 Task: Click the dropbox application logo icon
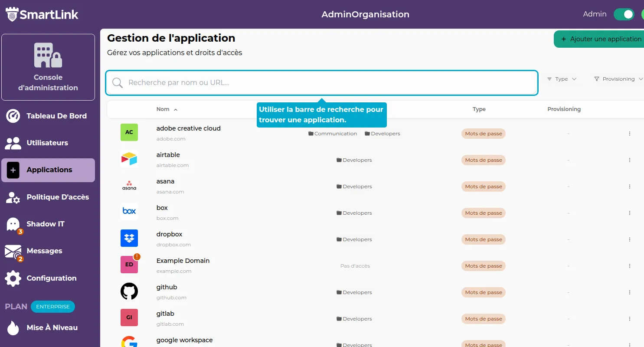point(129,239)
